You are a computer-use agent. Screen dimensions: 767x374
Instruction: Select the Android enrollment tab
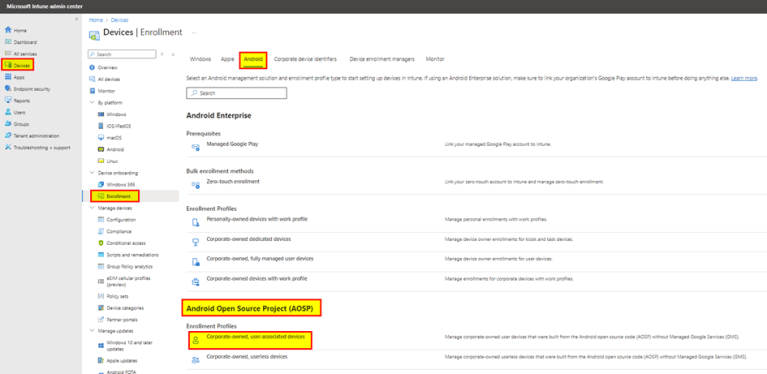click(x=253, y=59)
